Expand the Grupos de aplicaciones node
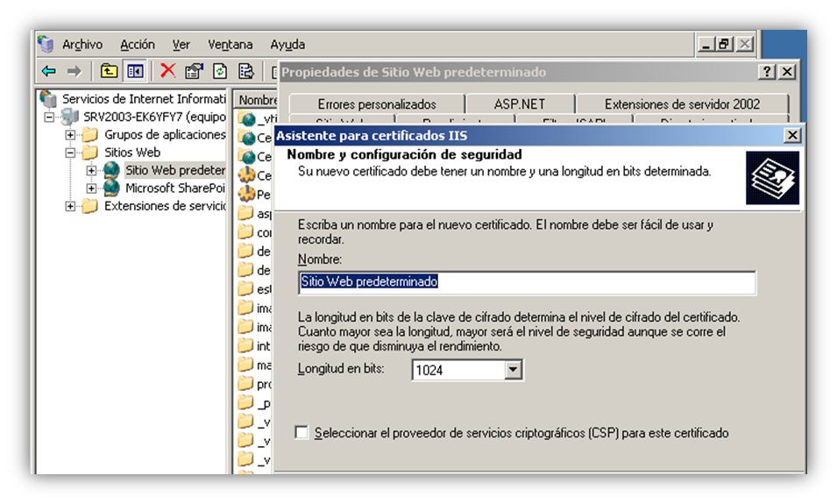This screenshot has height=504, width=837. (70, 135)
